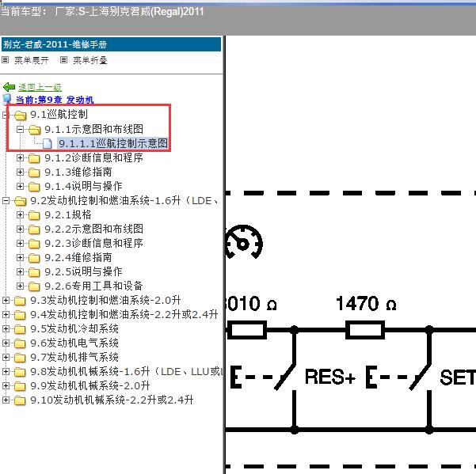
Task: Click the 菜单折叠 text button
Action: [x=90, y=60]
